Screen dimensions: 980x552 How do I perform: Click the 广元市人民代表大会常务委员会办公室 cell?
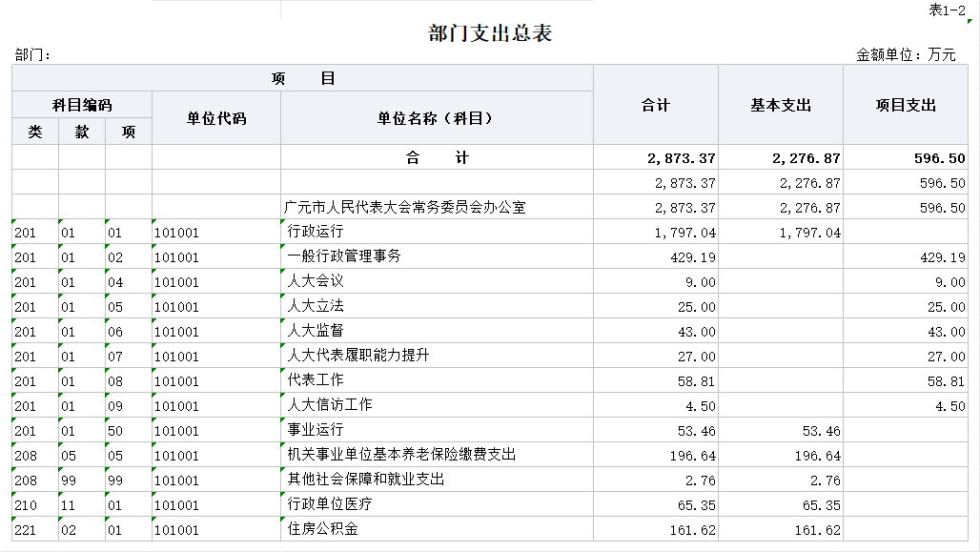[x=405, y=207]
